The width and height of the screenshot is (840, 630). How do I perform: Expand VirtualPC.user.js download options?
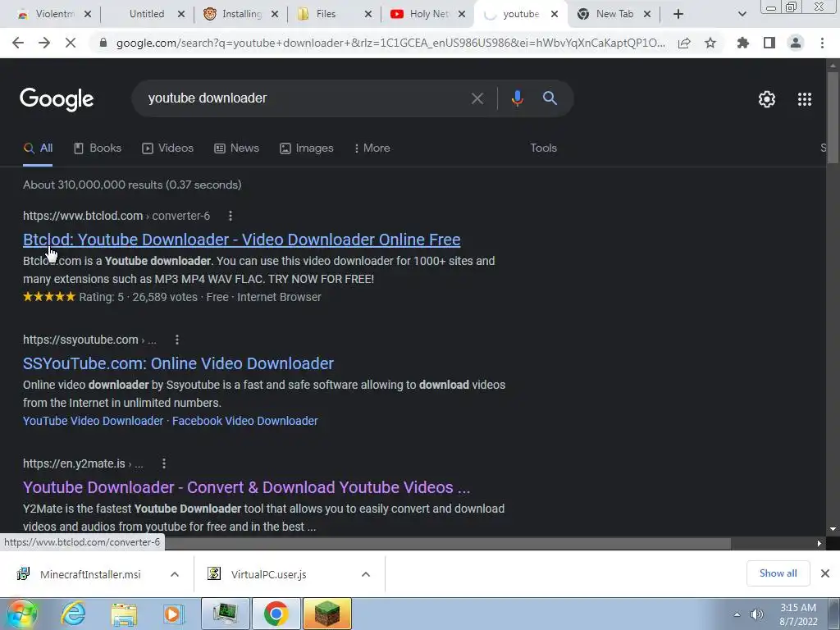(x=365, y=574)
